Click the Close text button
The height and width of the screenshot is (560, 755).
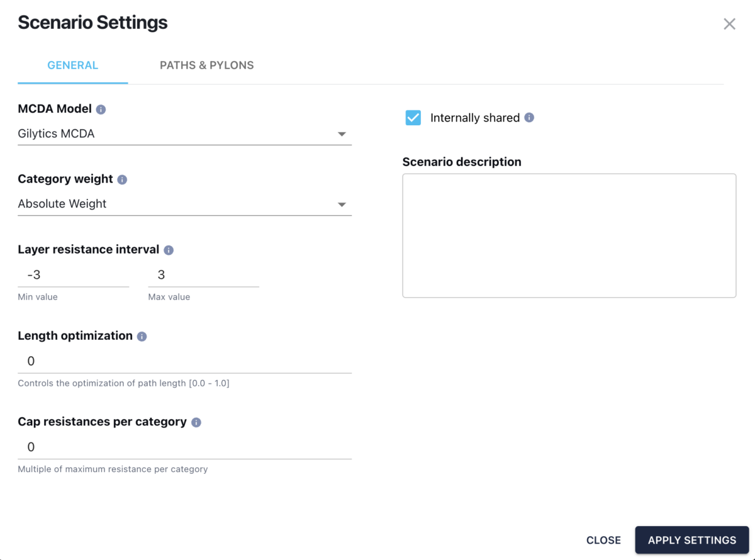click(x=603, y=540)
